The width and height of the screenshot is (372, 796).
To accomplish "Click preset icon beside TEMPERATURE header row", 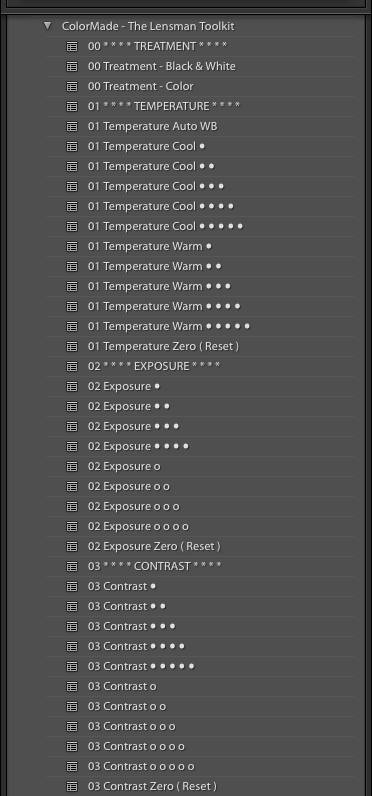I will [x=72, y=106].
